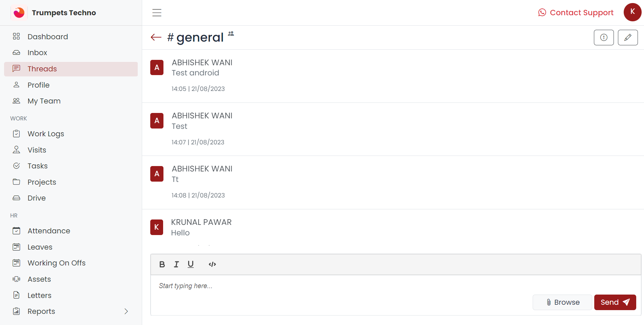This screenshot has height=325, width=644.
Task: Click Contact Support link
Action: tap(576, 13)
